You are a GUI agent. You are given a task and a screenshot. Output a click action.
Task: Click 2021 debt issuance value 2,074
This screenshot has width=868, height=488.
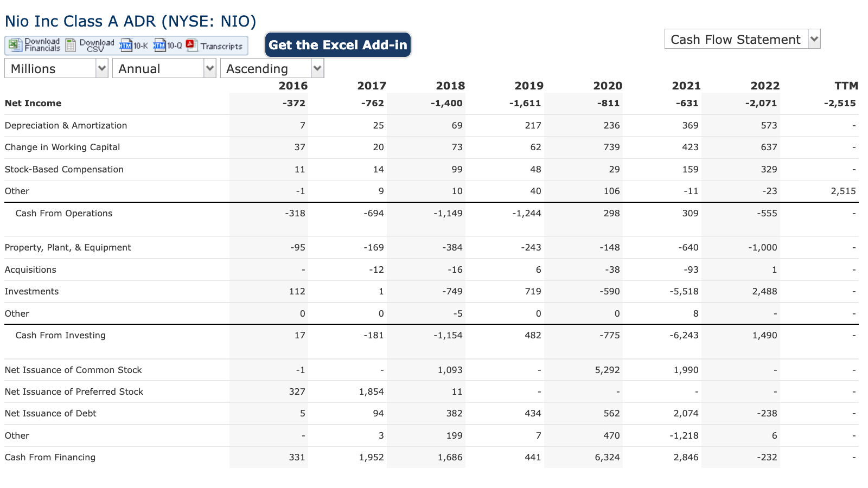point(686,413)
